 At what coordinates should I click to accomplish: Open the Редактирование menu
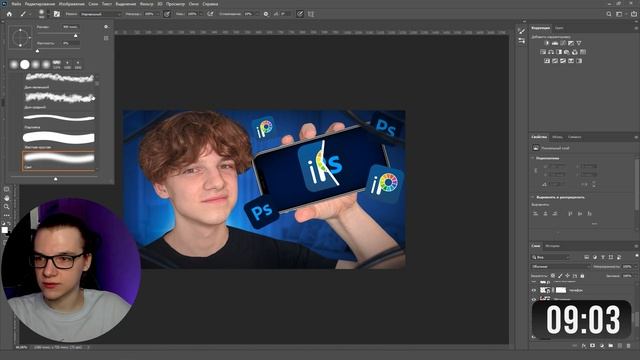(x=40, y=4)
